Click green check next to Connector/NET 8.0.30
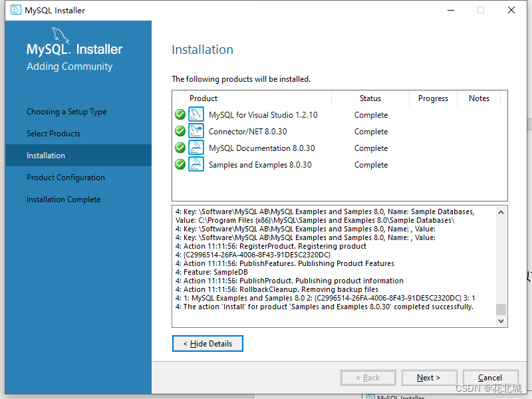Image resolution: width=532 pixels, height=399 pixels. click(x=180, y=131)
